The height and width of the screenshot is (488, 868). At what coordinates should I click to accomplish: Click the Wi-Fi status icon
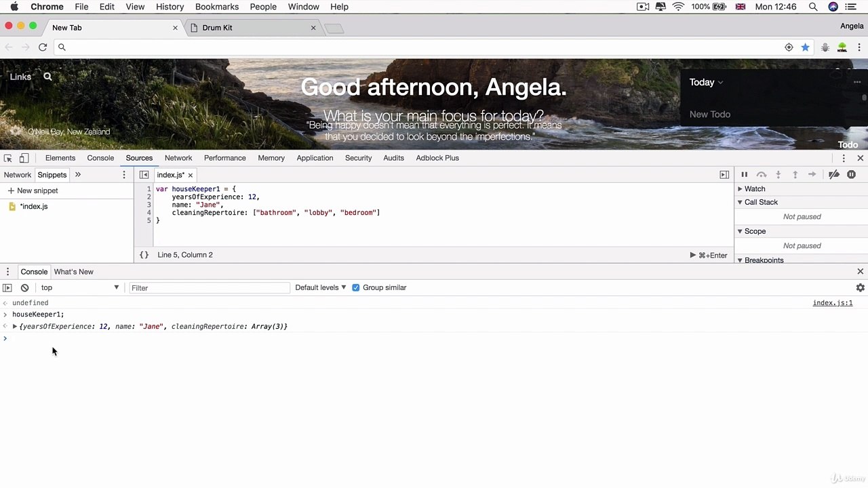tap(678, 7)
